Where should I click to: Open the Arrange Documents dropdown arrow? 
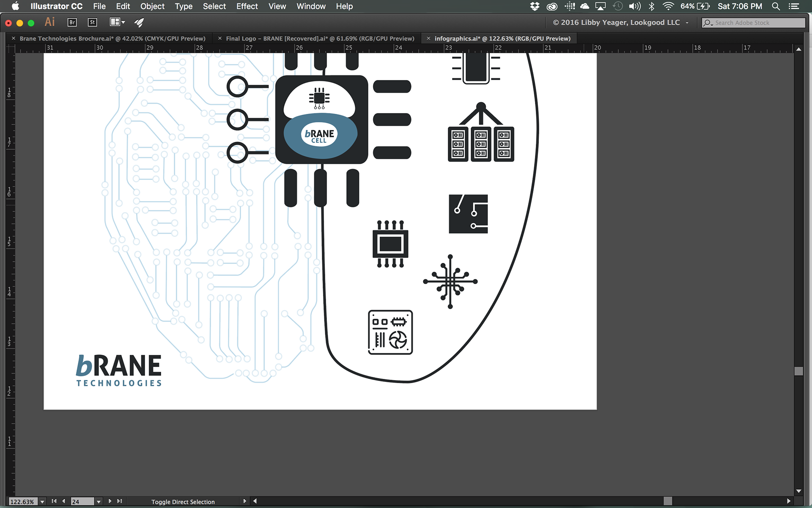pos(123,22)
